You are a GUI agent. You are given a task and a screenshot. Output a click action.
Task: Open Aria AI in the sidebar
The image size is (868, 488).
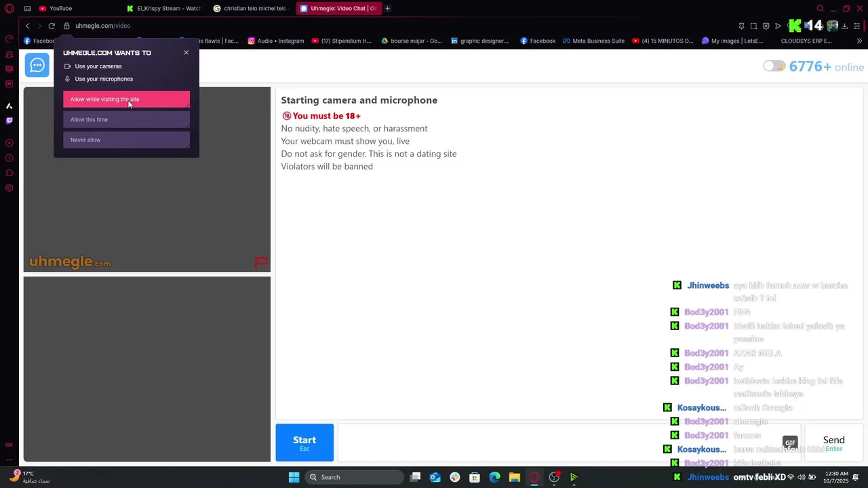coord(9,106)
